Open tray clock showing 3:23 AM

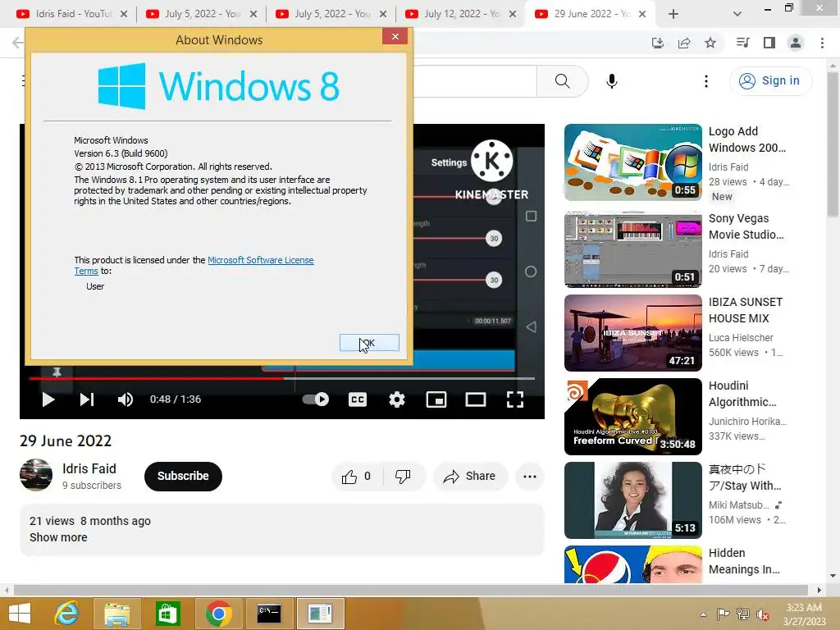(804, 614)
